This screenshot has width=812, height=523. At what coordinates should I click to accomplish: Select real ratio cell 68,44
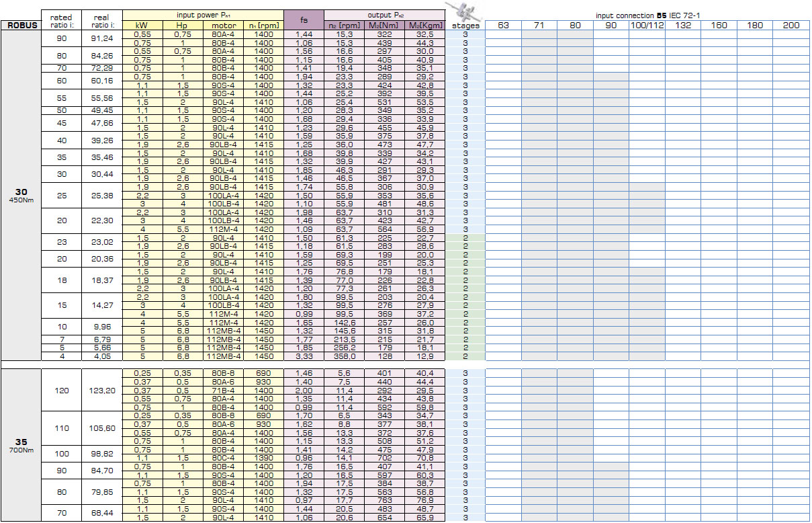click(x=101, y=513)
